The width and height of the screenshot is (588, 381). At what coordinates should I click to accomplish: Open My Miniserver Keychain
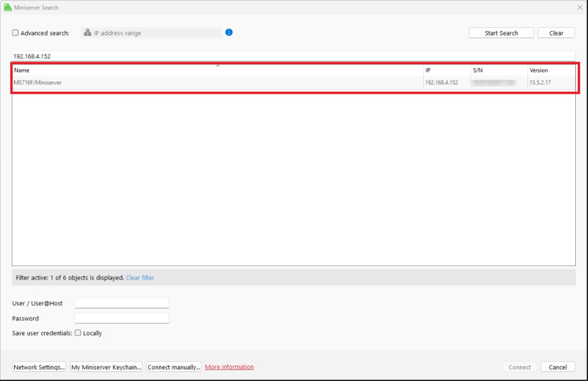pos(106,367)
